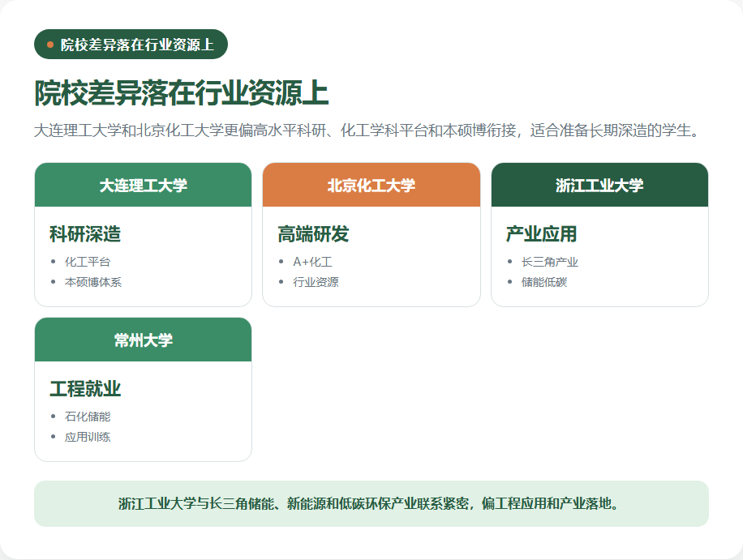This screenshot has width=743, height=560.
Task: Select the bullet item A+化工
Action: pyautogui.click(x=313, y=262)
